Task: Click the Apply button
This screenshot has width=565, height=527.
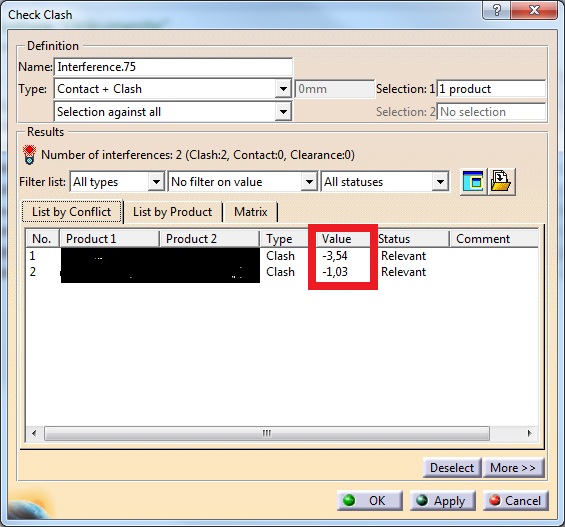Action: click(x=442, y=500)
